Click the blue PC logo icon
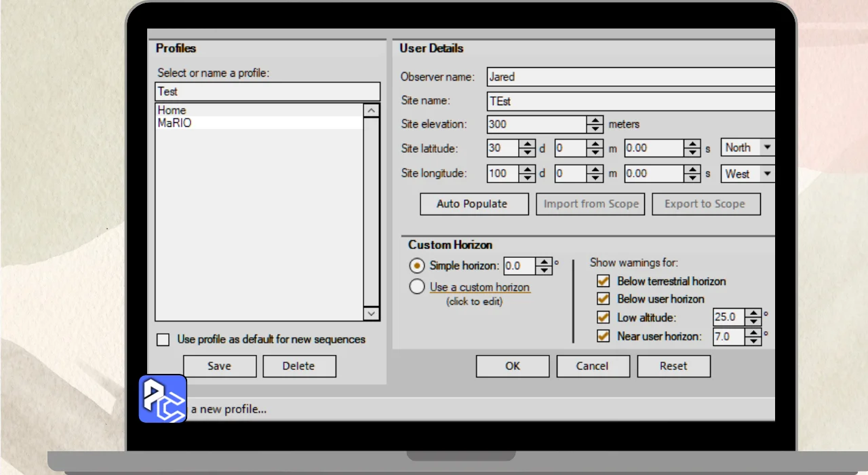 pos(163,399)
